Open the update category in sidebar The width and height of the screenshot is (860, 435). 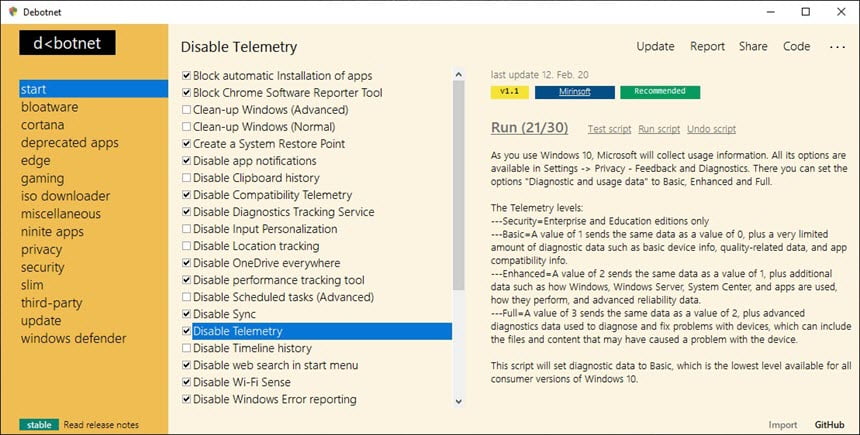coord(41,320)
